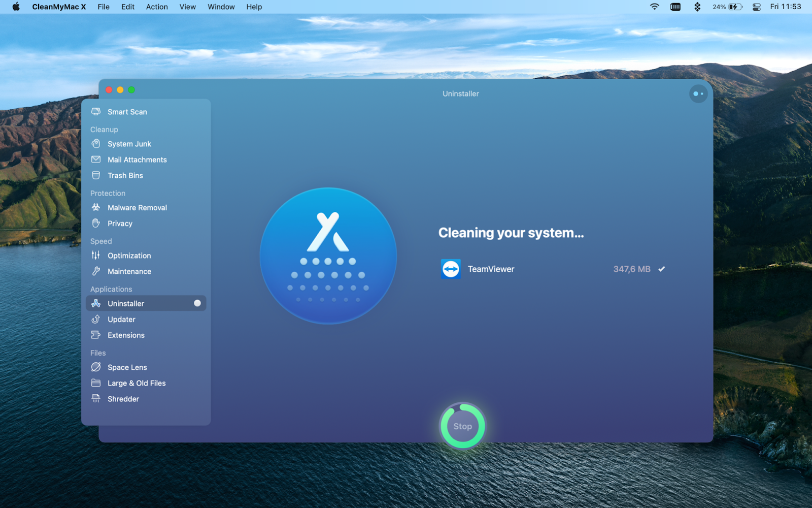
Task: Click the memory chip icon in menu bar
Action: tap(675, 7)
